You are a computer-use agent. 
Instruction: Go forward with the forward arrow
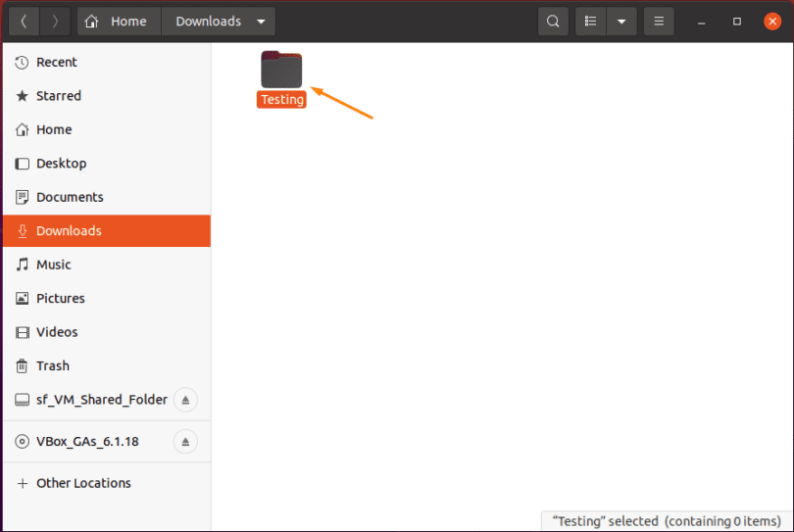[55, 22]
